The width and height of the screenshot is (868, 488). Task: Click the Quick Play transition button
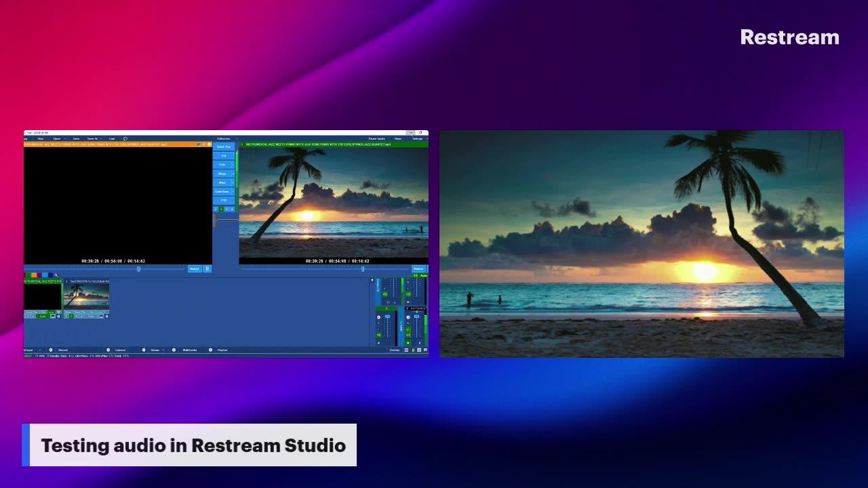tap(224, 146)
